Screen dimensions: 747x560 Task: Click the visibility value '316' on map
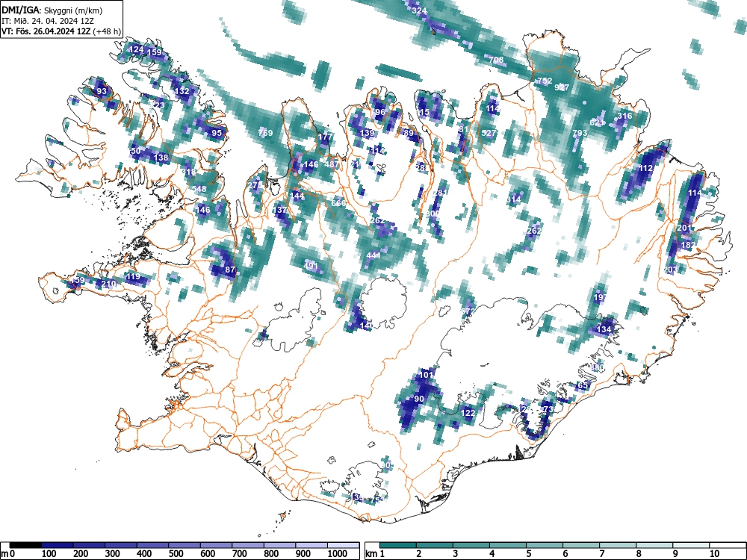624,116
